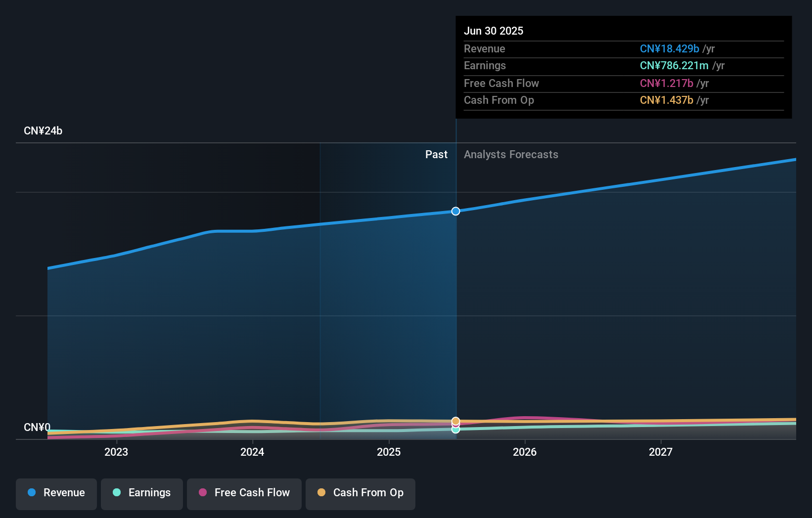
Task: Select the Past section label
Action: [436, 154]
